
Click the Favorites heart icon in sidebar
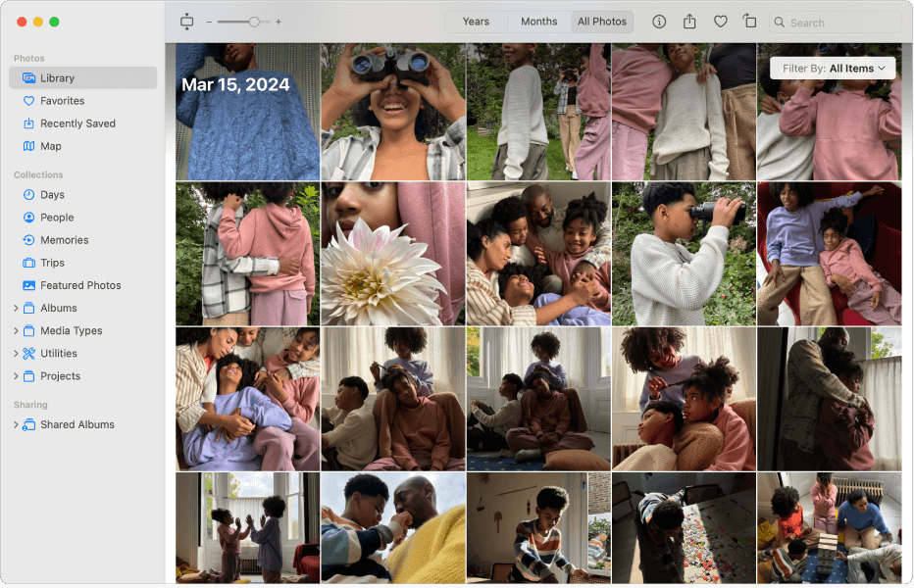click(28, 100)
